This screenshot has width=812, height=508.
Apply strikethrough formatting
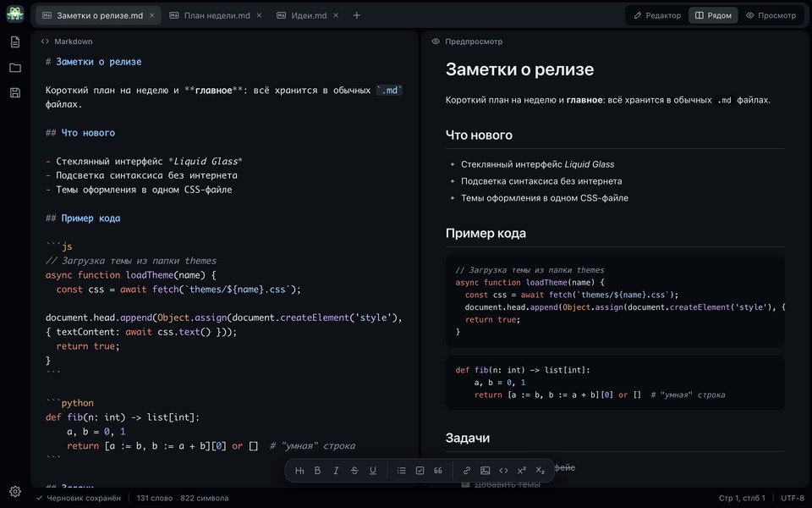click(x=354, y=471)
